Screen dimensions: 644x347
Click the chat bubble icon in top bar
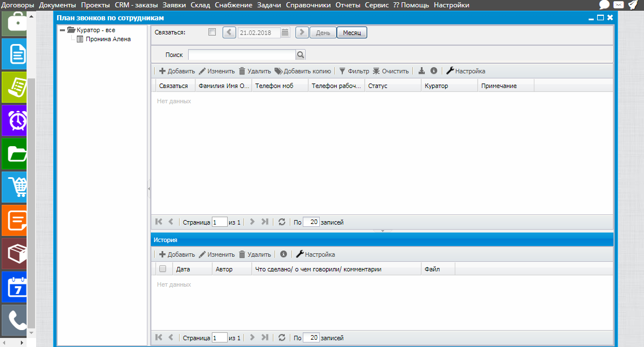click(604, 5)
